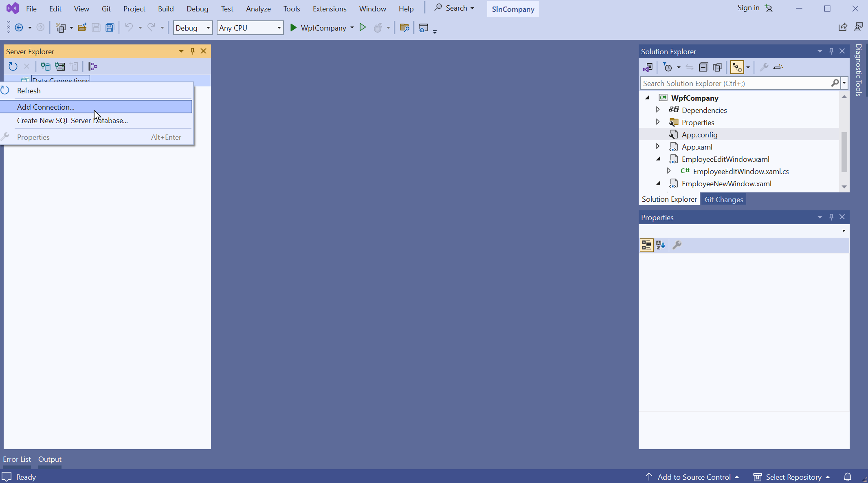This screenshot has width=868, height=483.
Task: Click Switch Views icon in Solution Explorer
Action: click(x=648, y=67)
